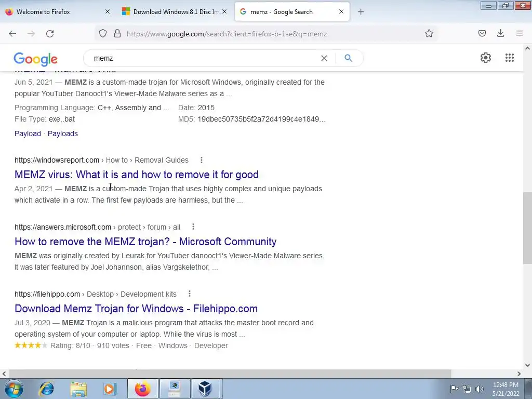Click the horizontal scroll right arrow
Image resolution: width=532 pixels, height=399 pixels.
(x=519, y=374)
